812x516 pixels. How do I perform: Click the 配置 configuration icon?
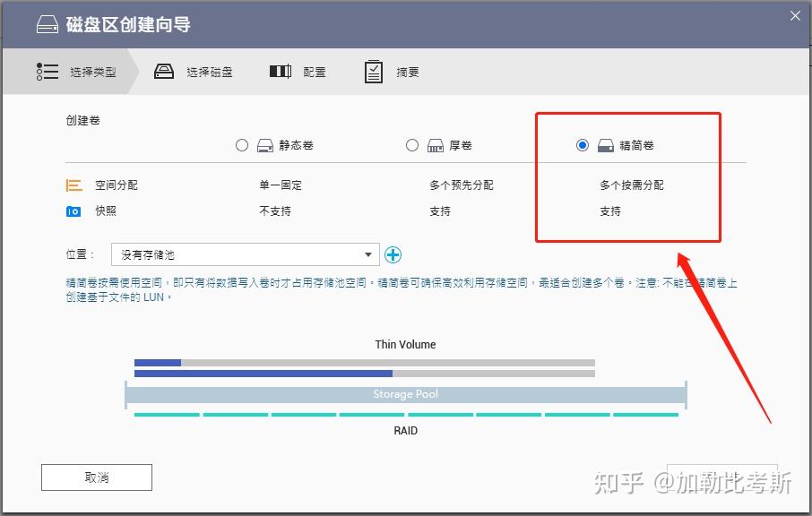[280, 71]
